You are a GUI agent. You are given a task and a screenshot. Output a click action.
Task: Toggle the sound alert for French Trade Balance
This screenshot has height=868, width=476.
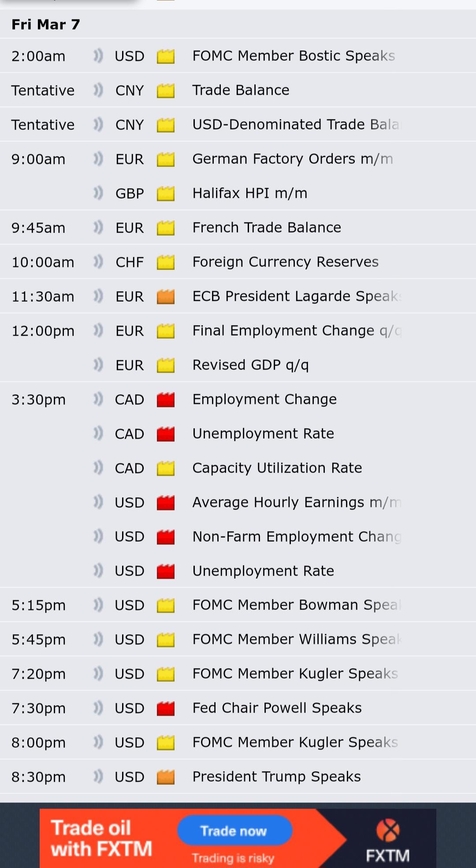[x=98, y=228]
